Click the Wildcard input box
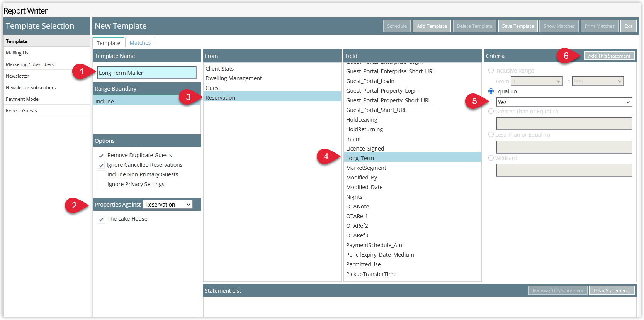This screenshot has height=320, width=644. click(x=564, y=170)
